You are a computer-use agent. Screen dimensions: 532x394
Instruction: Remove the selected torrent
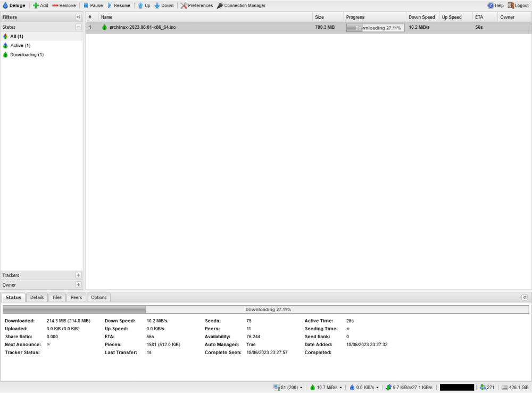(64, 5)
